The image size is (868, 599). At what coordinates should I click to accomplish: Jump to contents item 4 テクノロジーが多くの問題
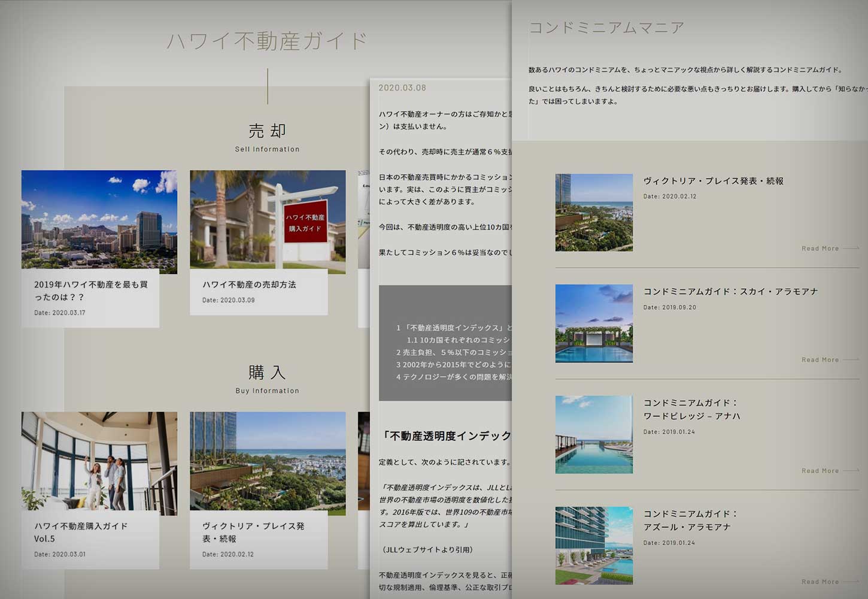coord(454,377)
